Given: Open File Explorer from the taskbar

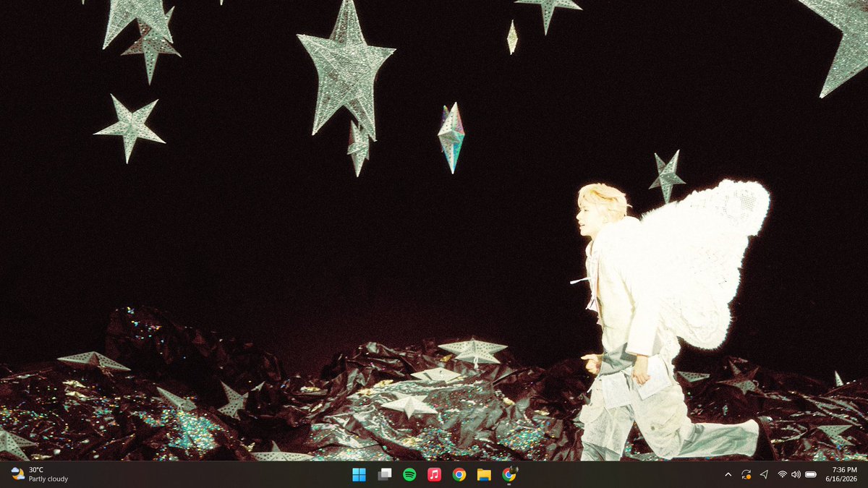Looking at the screenshot, I should point(484,474).
